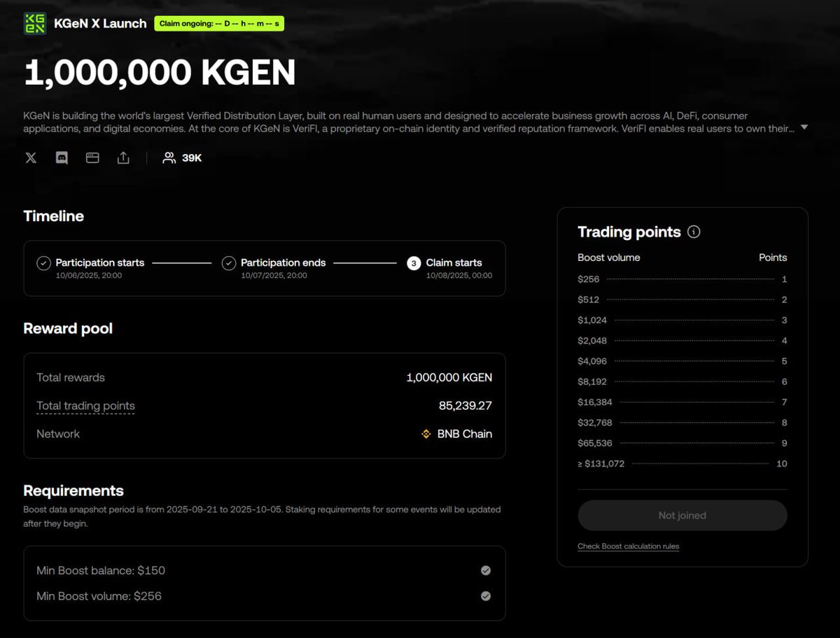Click the BNB Chain logo icon
This screenshot has height=638, width=840.
(426, 434)
